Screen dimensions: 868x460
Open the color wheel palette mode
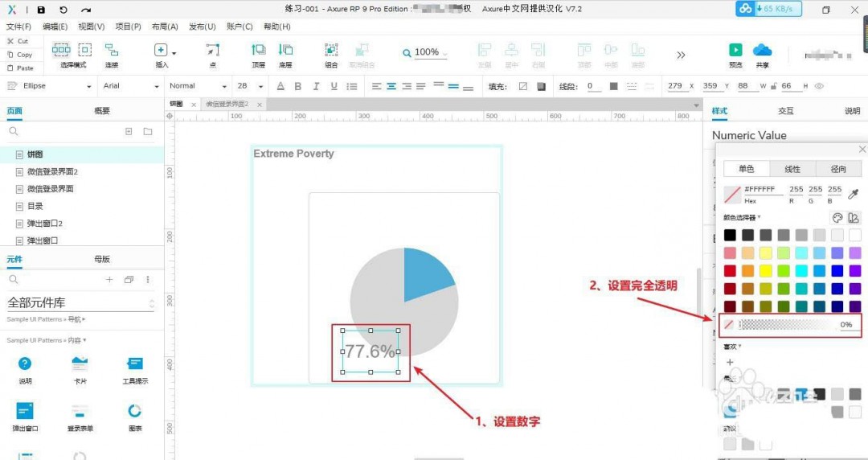point(837,218)
